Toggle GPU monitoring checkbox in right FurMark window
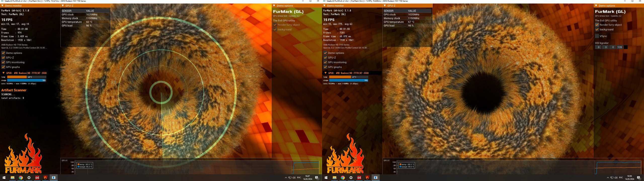This screenshot has height=181, width=644. click(325, 62)
